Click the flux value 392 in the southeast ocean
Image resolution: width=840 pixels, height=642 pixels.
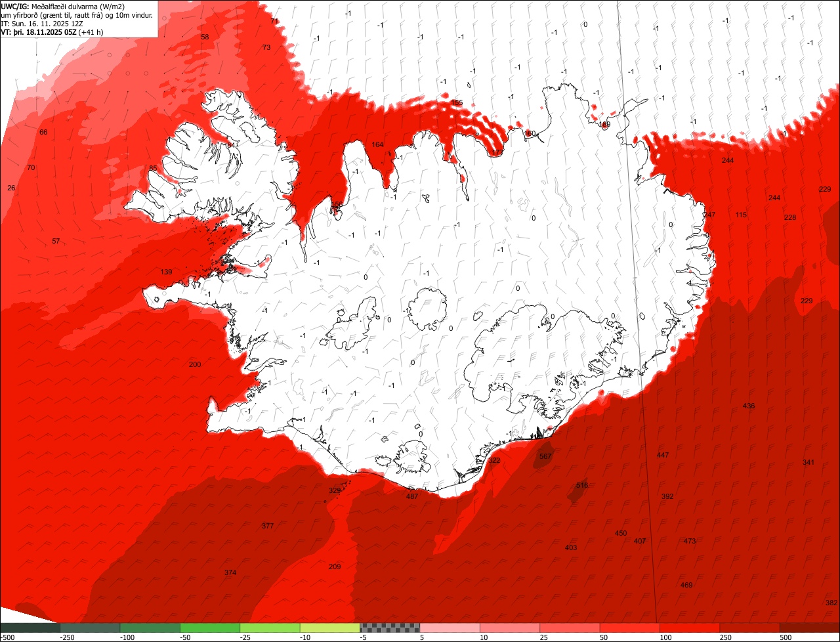tap(667, 496)
